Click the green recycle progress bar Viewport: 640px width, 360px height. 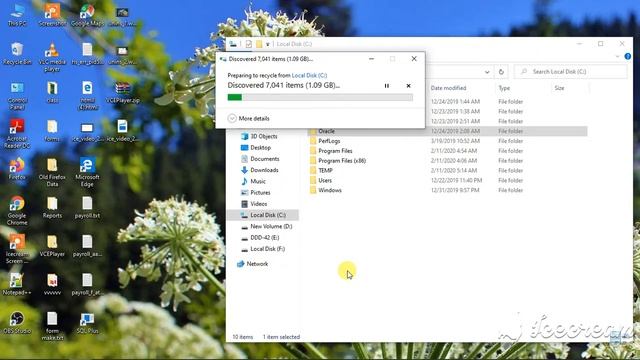coord(320,97)
